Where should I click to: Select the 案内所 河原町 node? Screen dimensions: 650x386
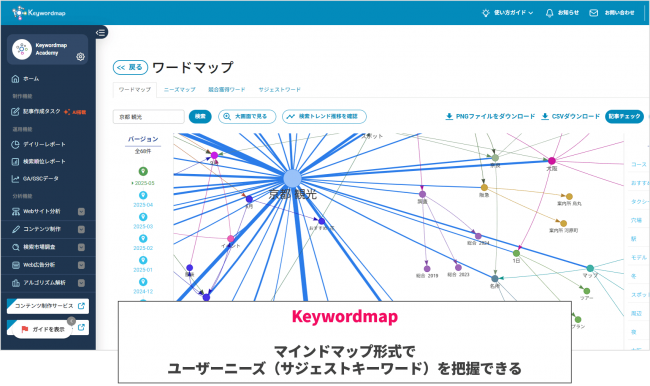point(563,223)
